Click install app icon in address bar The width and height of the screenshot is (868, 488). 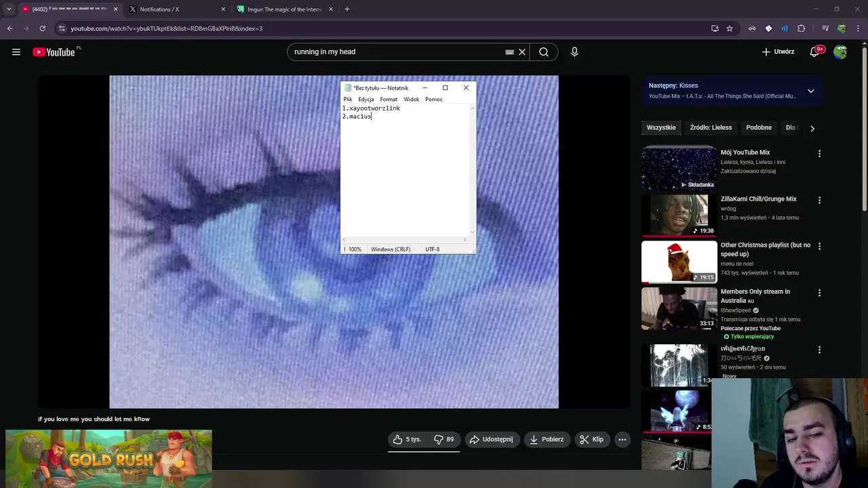click(x=715, y=28)
